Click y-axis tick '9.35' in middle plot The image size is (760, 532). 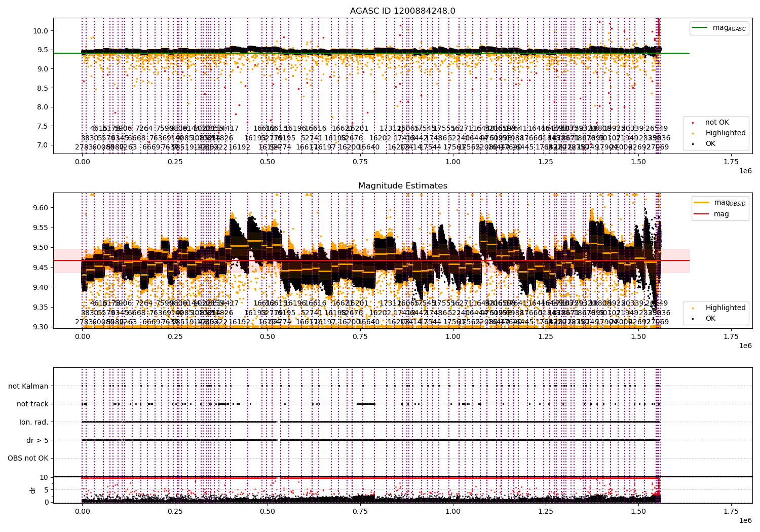(41, 307)
